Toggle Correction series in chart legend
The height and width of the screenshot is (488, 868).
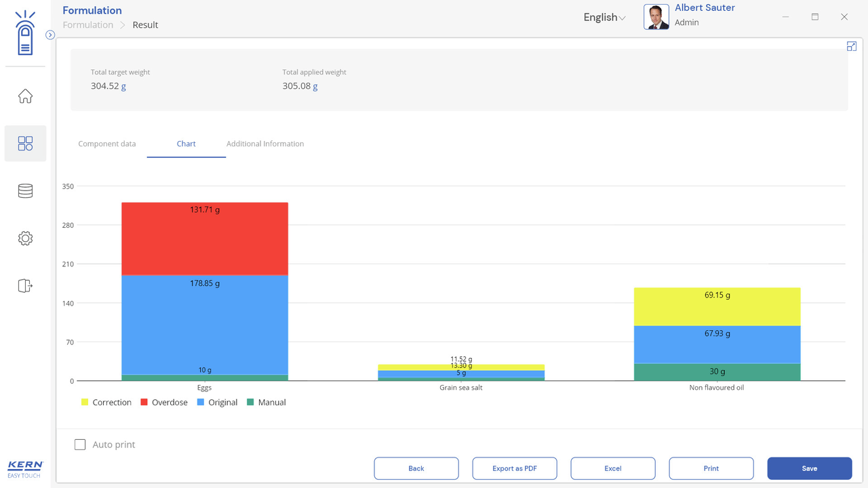(106, 403)
